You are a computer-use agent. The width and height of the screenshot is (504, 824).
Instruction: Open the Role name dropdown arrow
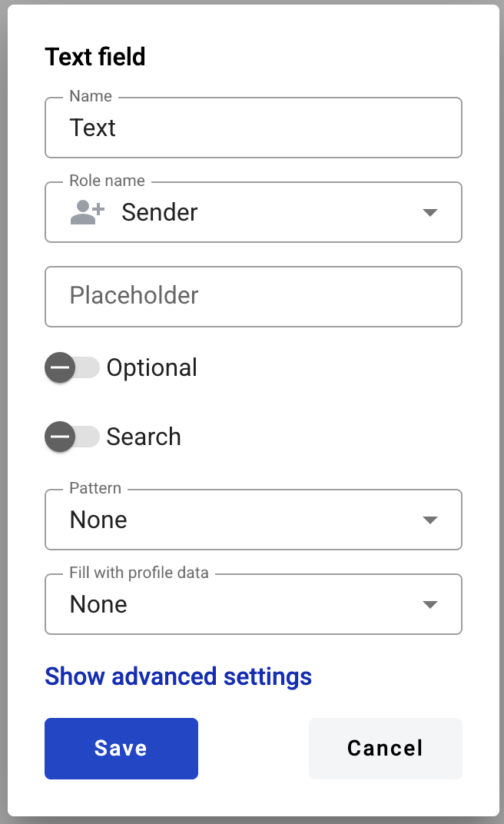tap(430, 212)
